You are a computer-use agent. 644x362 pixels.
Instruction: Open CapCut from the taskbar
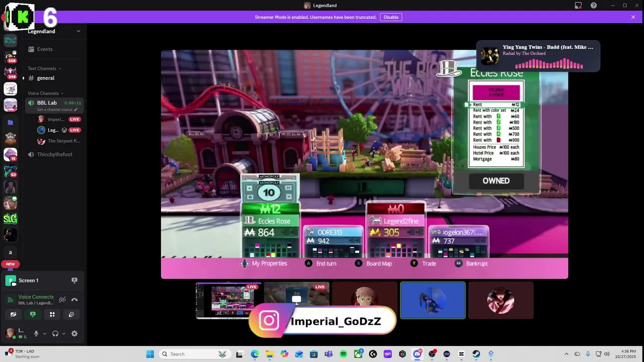461,354
